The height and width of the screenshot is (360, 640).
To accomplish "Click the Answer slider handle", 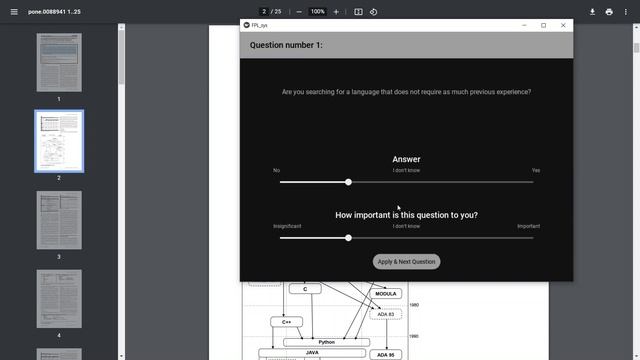I will tap(348, 182).
